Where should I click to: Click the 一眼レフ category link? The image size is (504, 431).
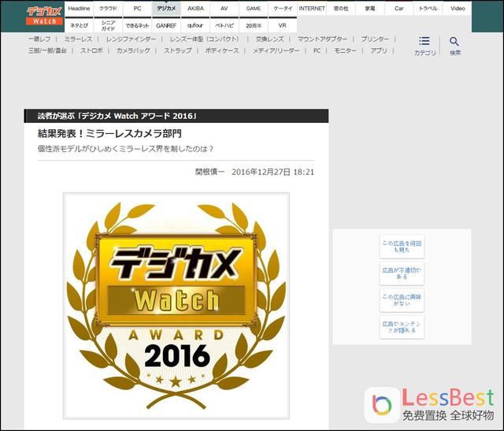[x=39, y=39]
